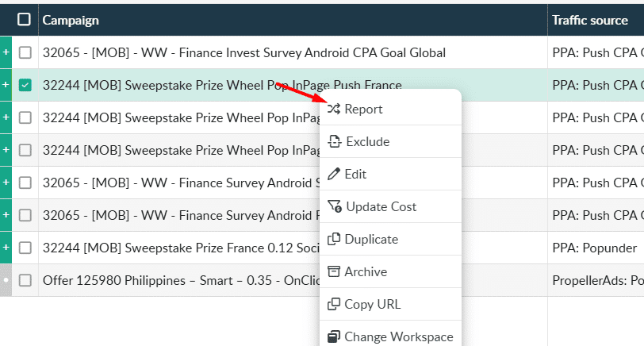
Task: Click the Exclude icon in context menu
Action: [x=334, y=142]
